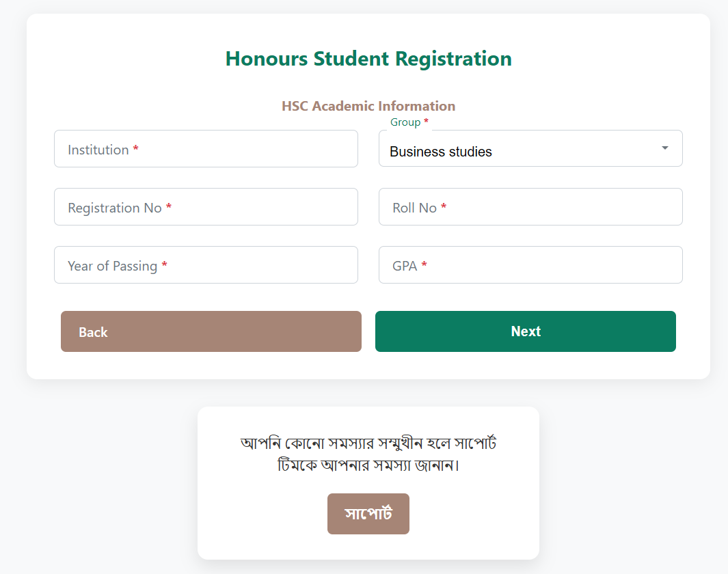Viewport: 728px width, 574px height.
Task: Open support via the সাপোর্ট button
Action: [x=368, y=514]
